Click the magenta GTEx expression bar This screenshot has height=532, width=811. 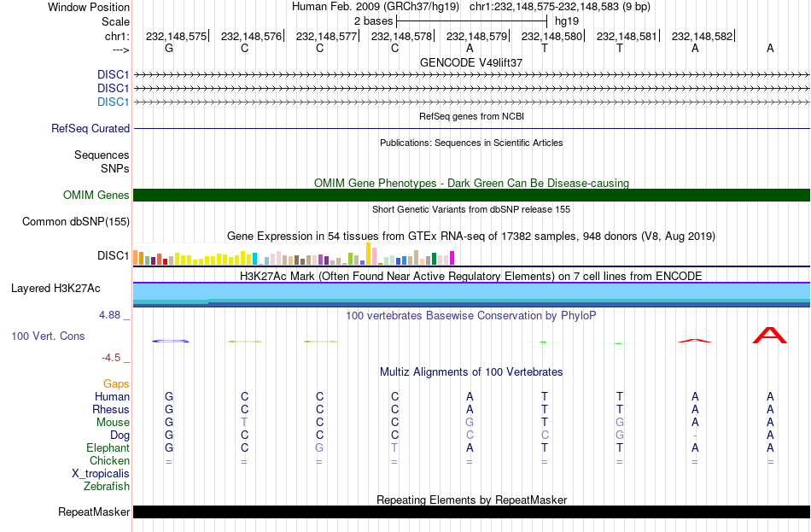[452, 258]
